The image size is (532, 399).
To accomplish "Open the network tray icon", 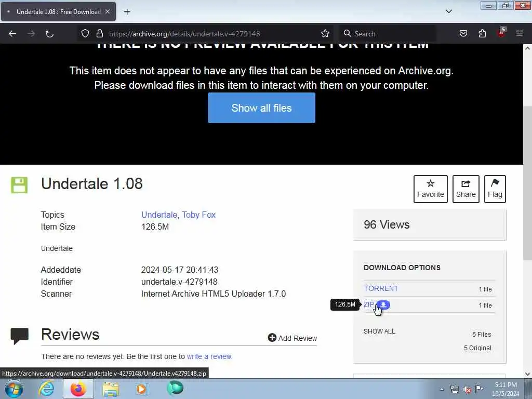I will tap(454, 390).
